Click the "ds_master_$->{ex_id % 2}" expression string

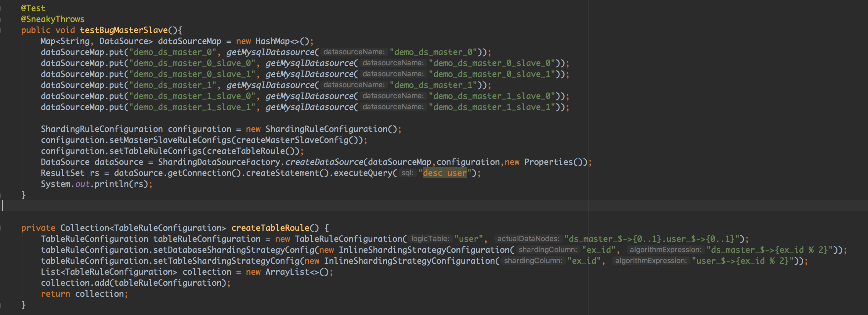coord(770,250)
